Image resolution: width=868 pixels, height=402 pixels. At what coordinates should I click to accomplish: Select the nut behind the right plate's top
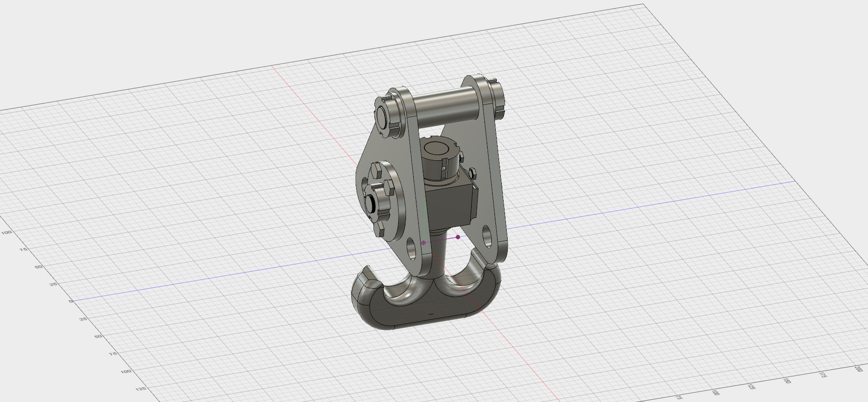click(499, 99)
